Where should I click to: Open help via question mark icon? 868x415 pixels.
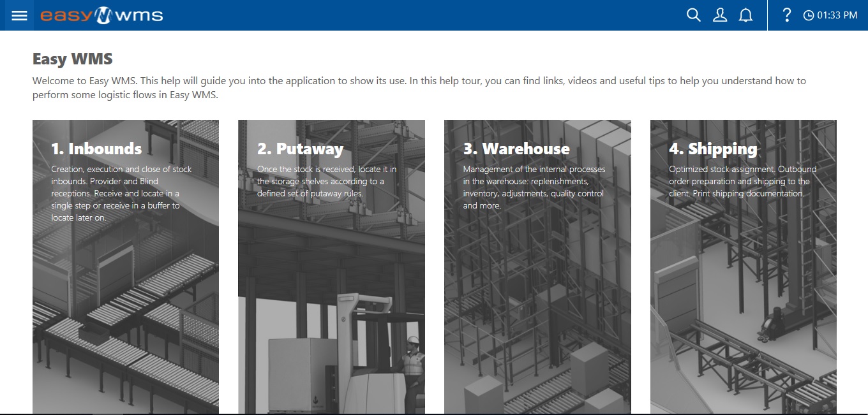pyautogui.click(x=787, y=15)
